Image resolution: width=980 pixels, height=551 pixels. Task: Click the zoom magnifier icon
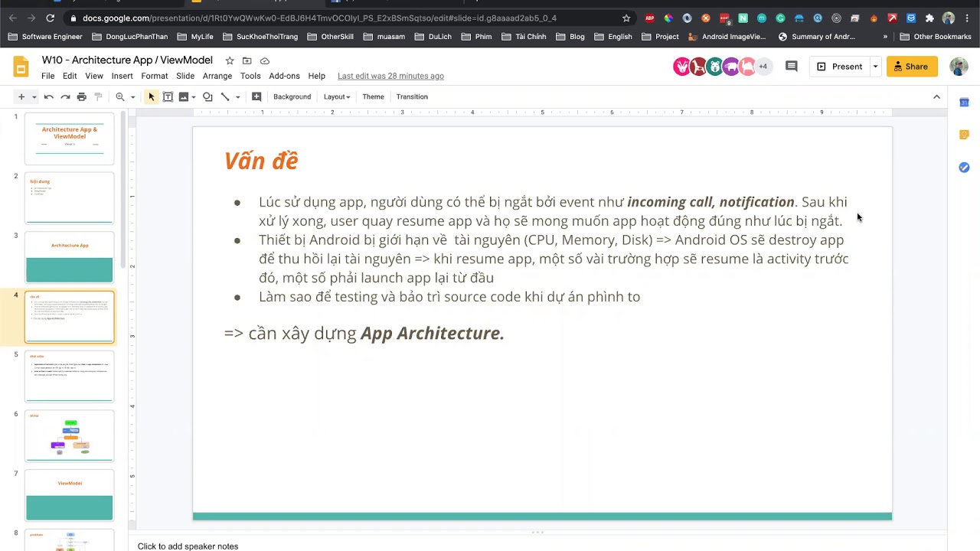[120, 96]
